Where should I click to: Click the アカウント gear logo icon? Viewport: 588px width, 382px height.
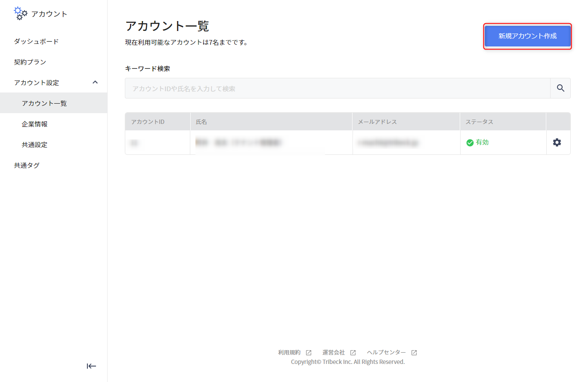point(20,13)
